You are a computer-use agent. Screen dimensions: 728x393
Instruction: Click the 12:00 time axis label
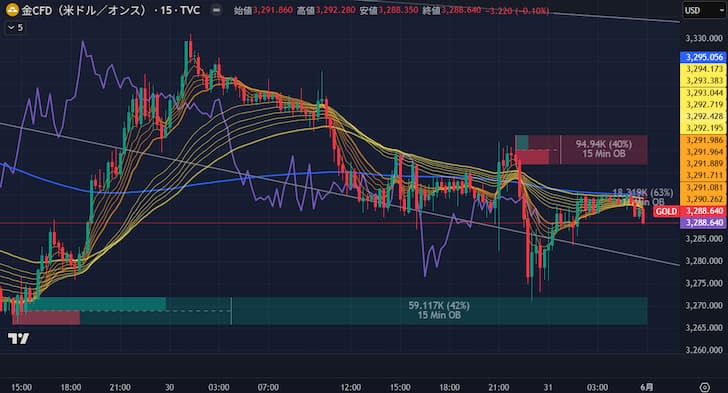pyautogui.click(x=351, y=387)
